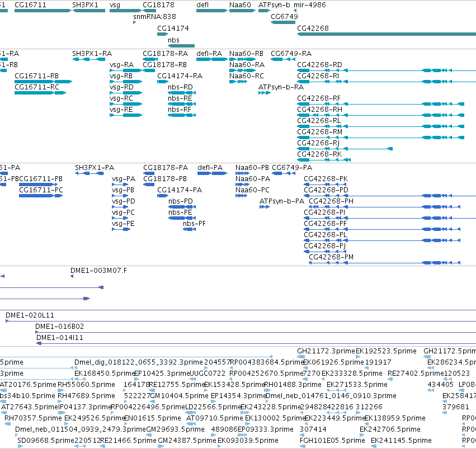Screen dimensions: 476x449
Task: Select the SH3PX1 gene label
Action: click(86, 5)
